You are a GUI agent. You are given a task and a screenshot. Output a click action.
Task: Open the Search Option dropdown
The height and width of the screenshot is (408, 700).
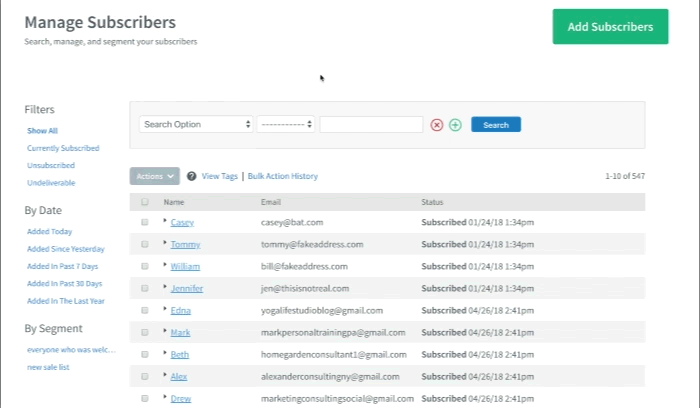[196, 125]
